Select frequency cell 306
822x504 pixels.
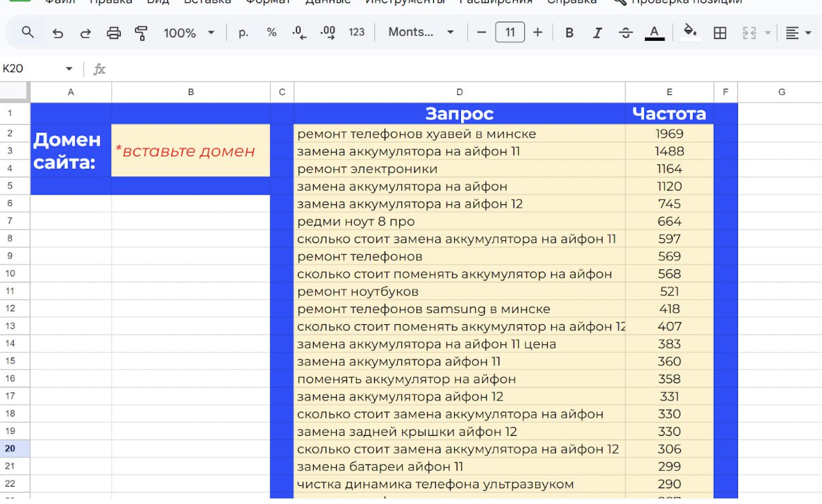[669, 449]
